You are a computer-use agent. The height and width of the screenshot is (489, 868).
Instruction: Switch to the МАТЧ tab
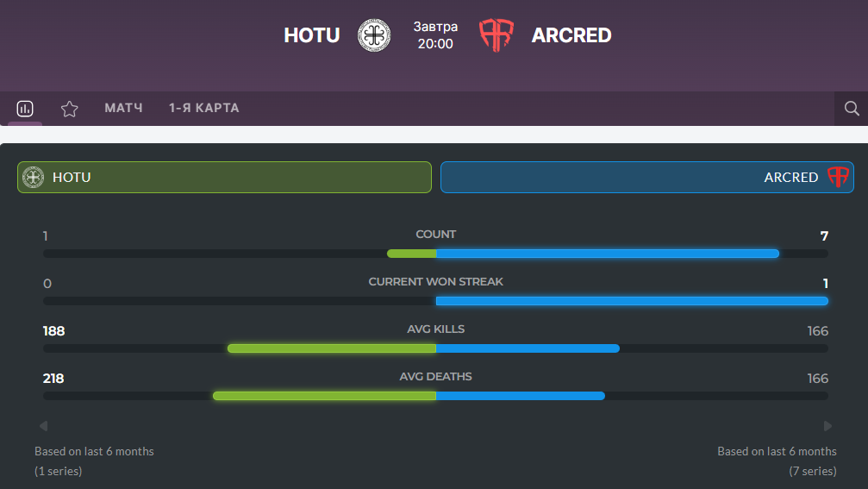[x=123, y=108]
